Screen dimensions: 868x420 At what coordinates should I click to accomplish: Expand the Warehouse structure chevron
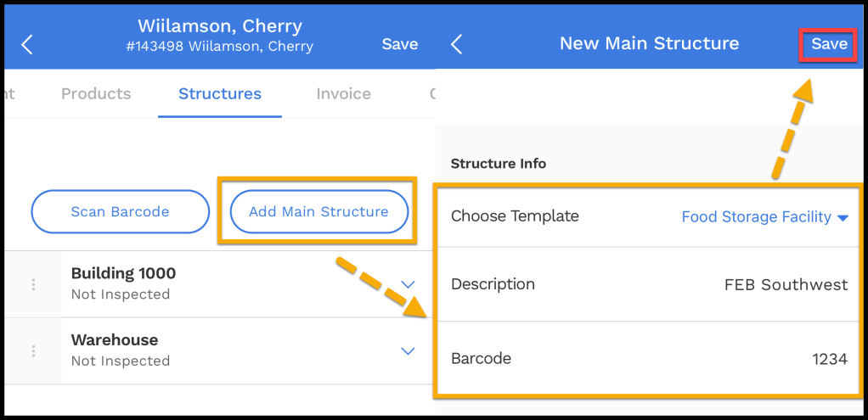408,350
